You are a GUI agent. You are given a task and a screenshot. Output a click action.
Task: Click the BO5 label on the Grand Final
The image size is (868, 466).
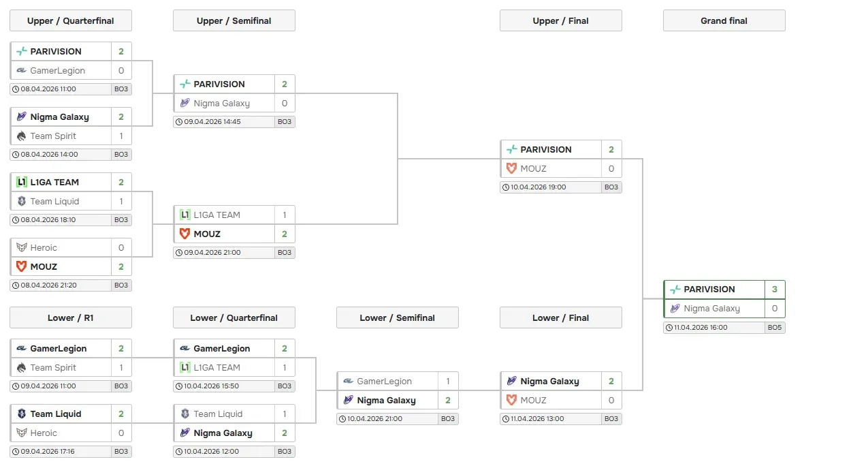pyautogui.click(x=775, y=327)
